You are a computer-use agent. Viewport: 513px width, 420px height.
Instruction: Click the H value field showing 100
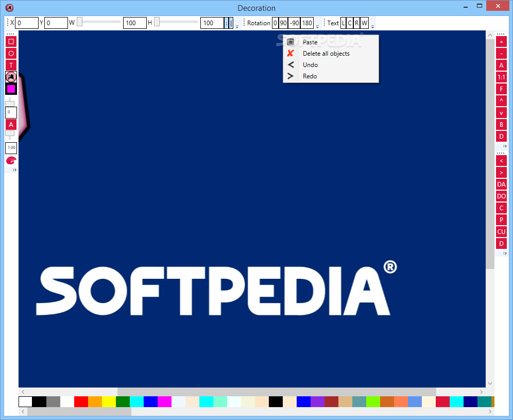(212, 23)
